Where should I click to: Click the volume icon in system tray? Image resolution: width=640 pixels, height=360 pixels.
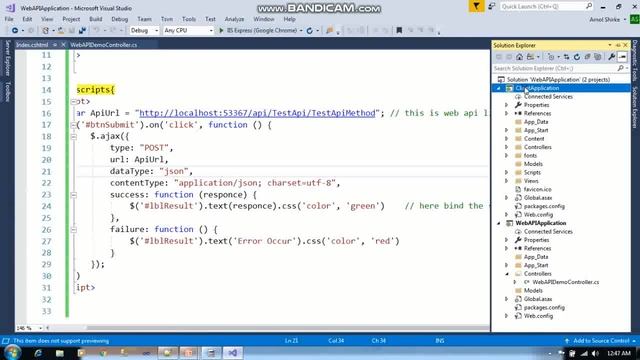coord(595,353)
